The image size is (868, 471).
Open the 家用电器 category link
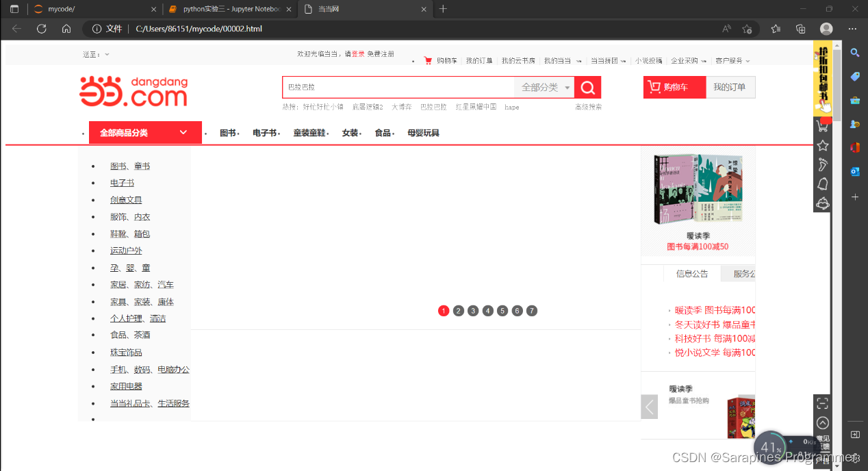point(126,386)
